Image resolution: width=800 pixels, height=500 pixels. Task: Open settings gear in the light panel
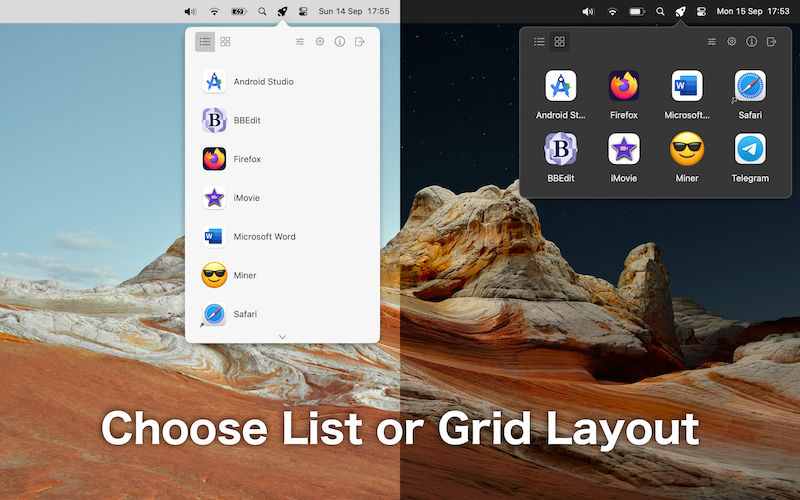click(x=320, y=42)
